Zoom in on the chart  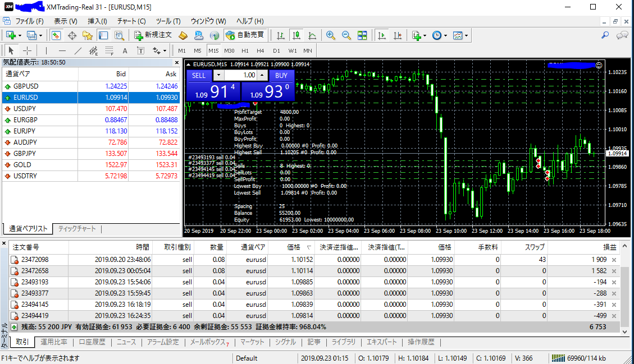(330, 35)
